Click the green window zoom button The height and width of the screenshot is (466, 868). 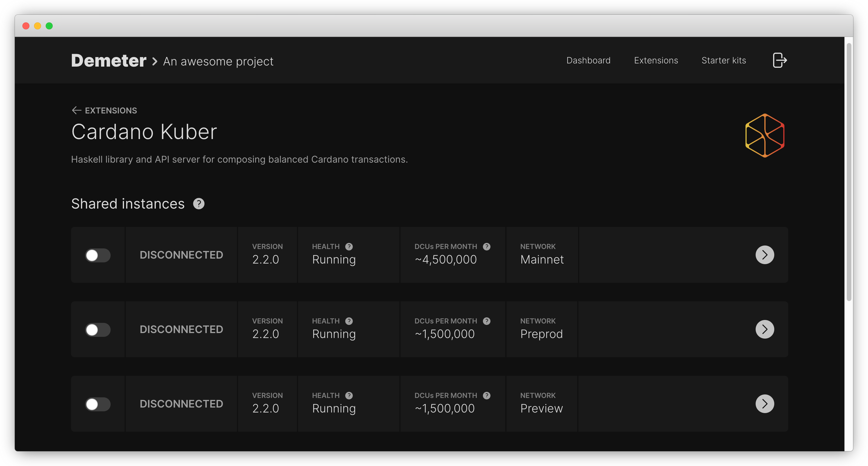coord(49,26)
